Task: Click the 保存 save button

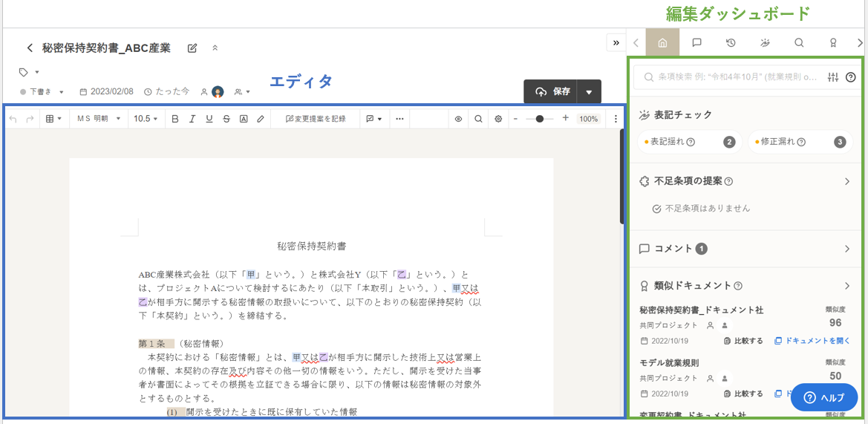Action: 552,92
